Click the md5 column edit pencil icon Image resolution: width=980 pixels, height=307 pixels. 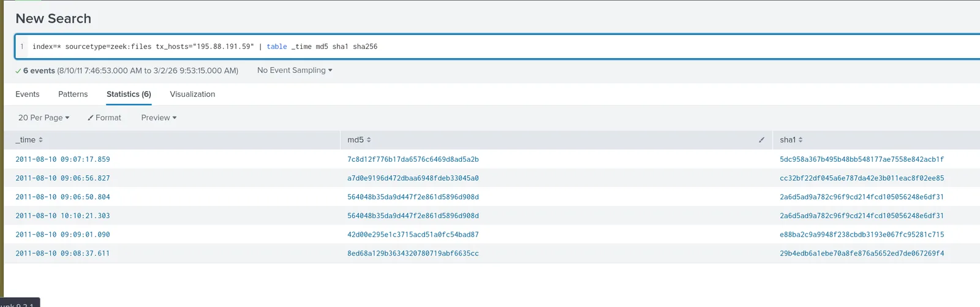[761, 140]
